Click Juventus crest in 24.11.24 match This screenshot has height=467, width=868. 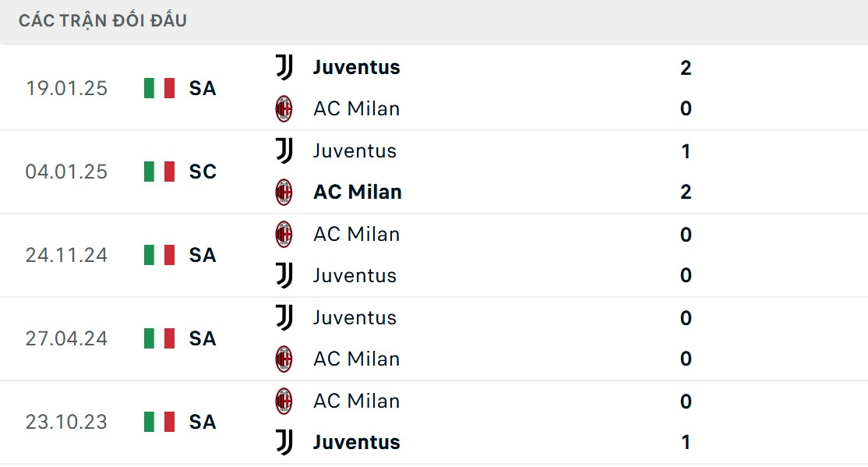pyautogui.click(x=284, y=275)
